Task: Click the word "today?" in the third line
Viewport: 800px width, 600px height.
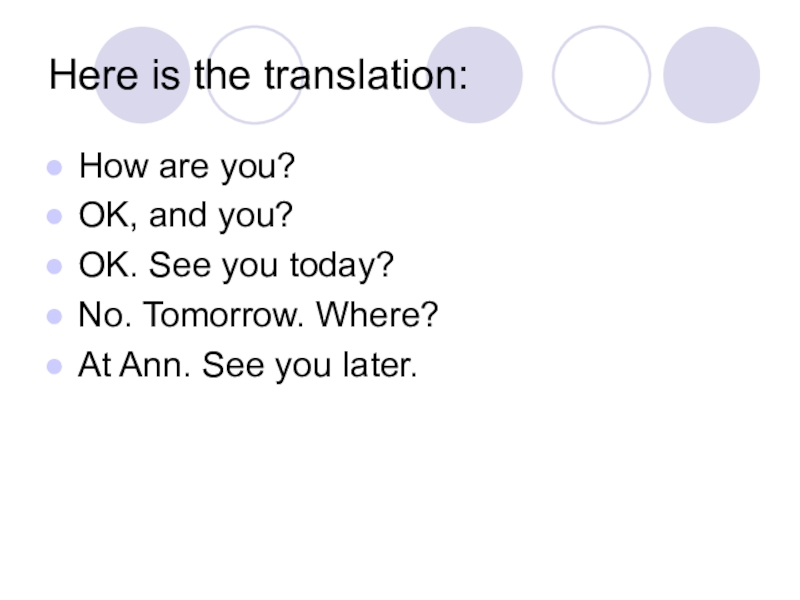Action: pyautogui.click(x=342, y=266)
